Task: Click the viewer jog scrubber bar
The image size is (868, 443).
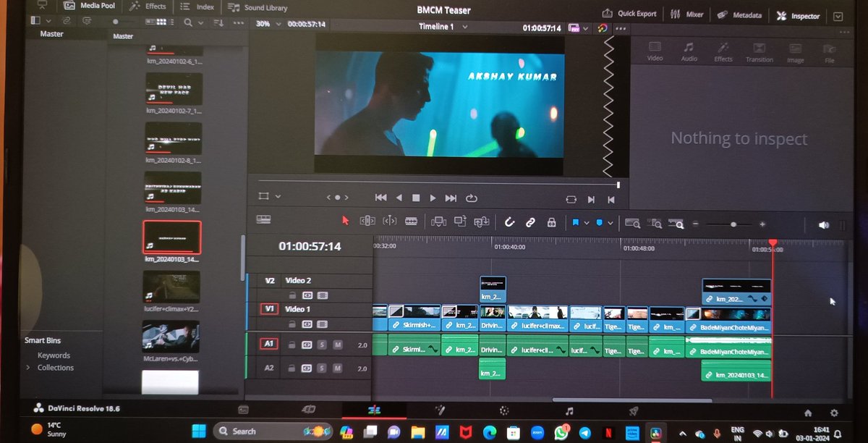Action: pos(438,183)
